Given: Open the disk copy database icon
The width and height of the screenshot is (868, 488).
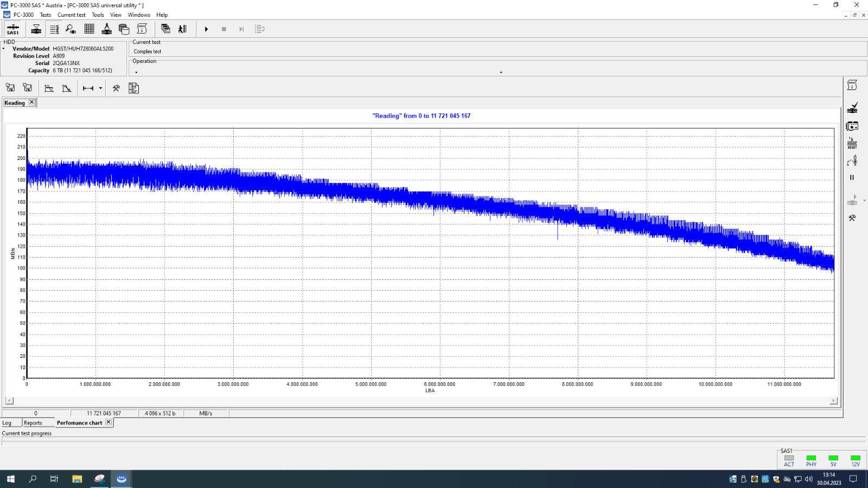Looking at the screenshot, I should [124, 29].
